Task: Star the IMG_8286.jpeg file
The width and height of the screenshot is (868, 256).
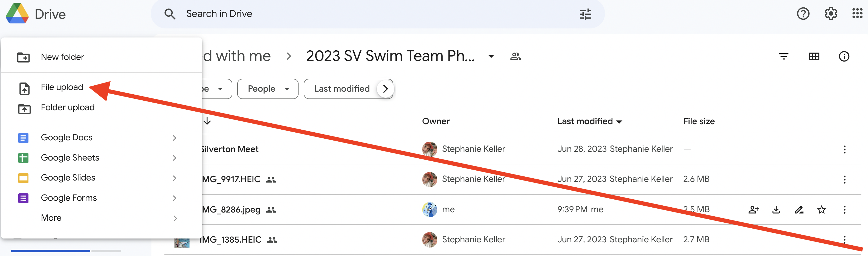Action: pos(821,210)
